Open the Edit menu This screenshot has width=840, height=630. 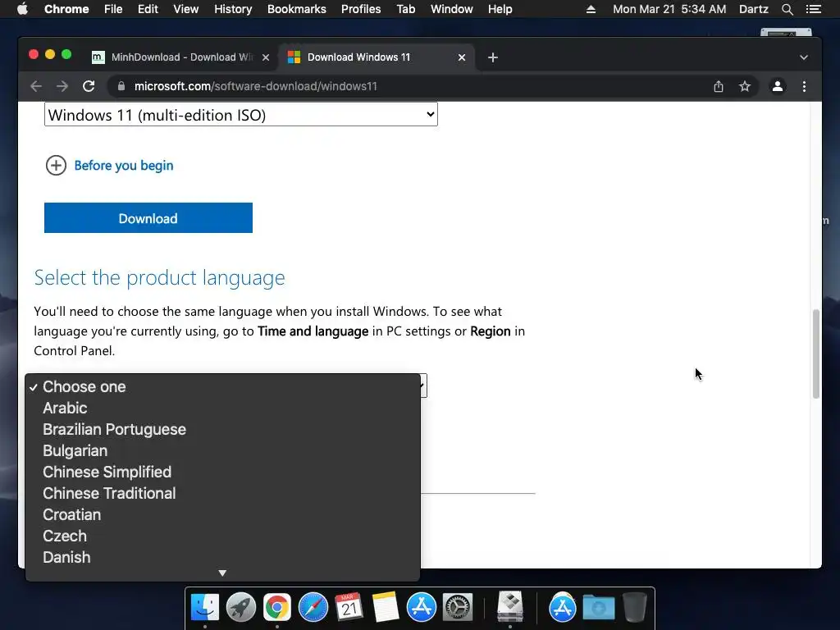pos(148,9)
